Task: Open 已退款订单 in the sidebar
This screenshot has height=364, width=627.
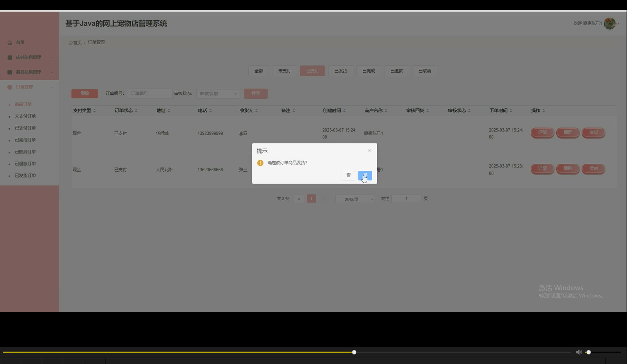Action: 25,164
